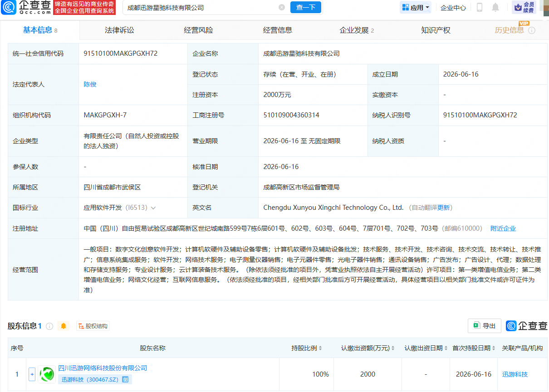549x392 pixels.
Task: Expand the 应用软件开发 industry chevron
Action: click(153, 208)
